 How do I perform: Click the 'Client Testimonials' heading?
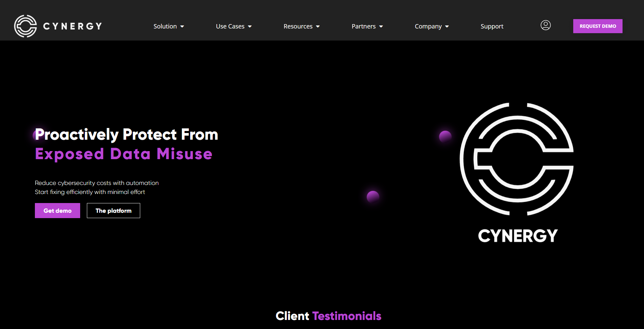click(328, 316)
